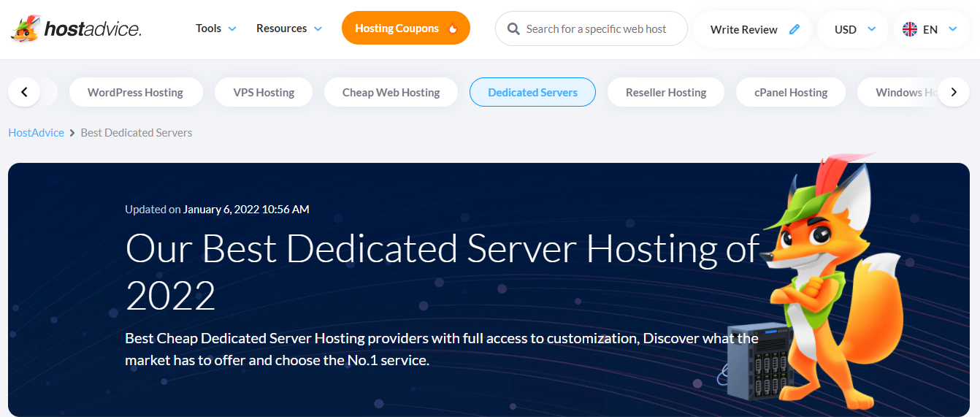Expand the Tools menu
980x417 pixels.
(x=216, y=28)
